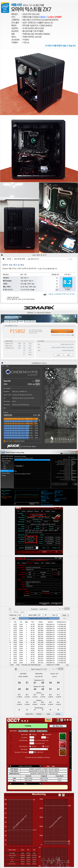Viewport: 78px width, 868px height.
Task: Click the Windows Experience Index 8.2 score box
Action: click(x=67, y=282)
